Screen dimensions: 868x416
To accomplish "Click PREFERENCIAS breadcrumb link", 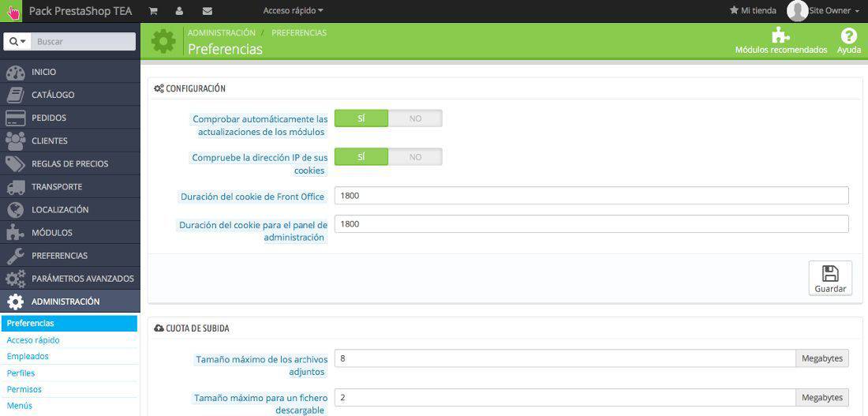I will (x=299, y=32).
